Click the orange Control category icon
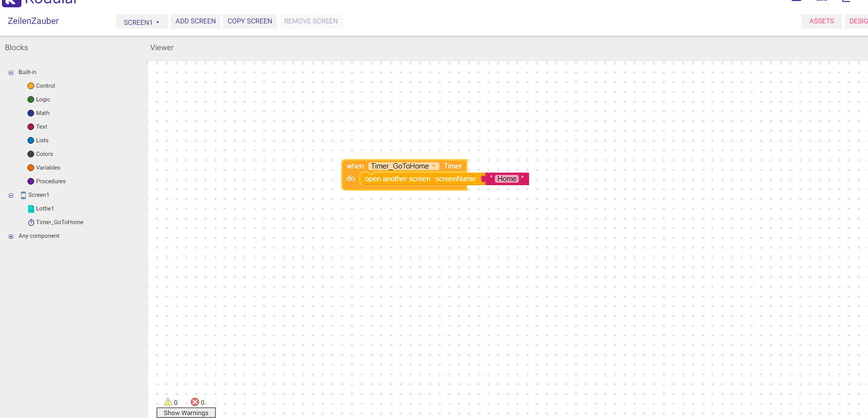The width and height of the screenshot is (868, 418). [31, 86]
